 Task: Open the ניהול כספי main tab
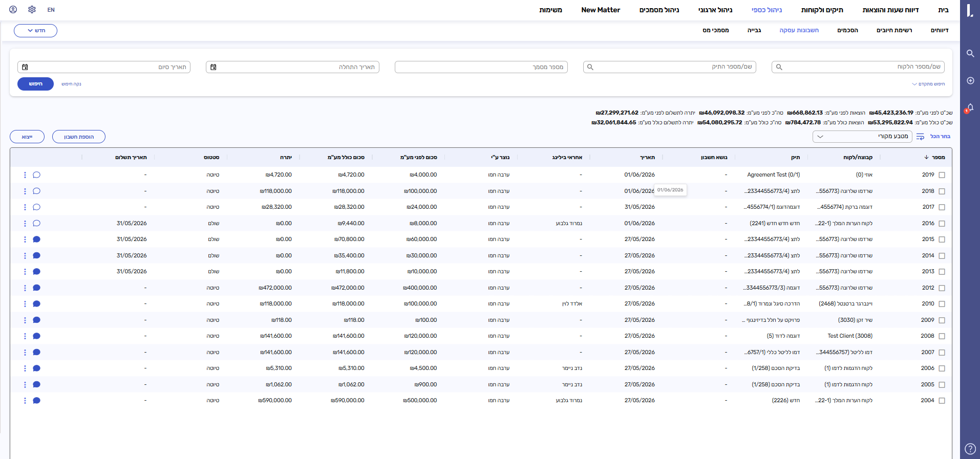[x=766, y=10]
